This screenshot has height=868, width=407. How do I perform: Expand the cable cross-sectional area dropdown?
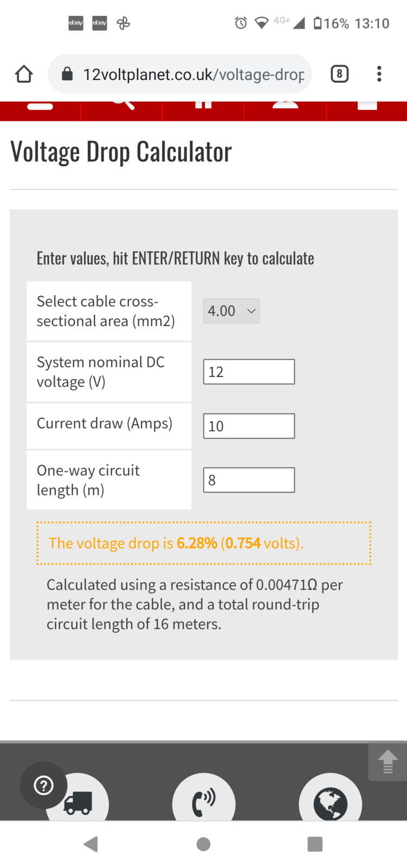[231, 311]
